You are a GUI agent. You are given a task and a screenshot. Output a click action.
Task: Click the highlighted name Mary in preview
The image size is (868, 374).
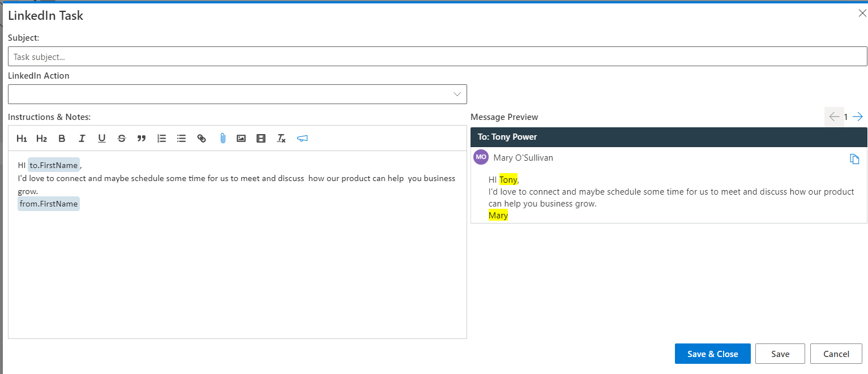[498, 215]
